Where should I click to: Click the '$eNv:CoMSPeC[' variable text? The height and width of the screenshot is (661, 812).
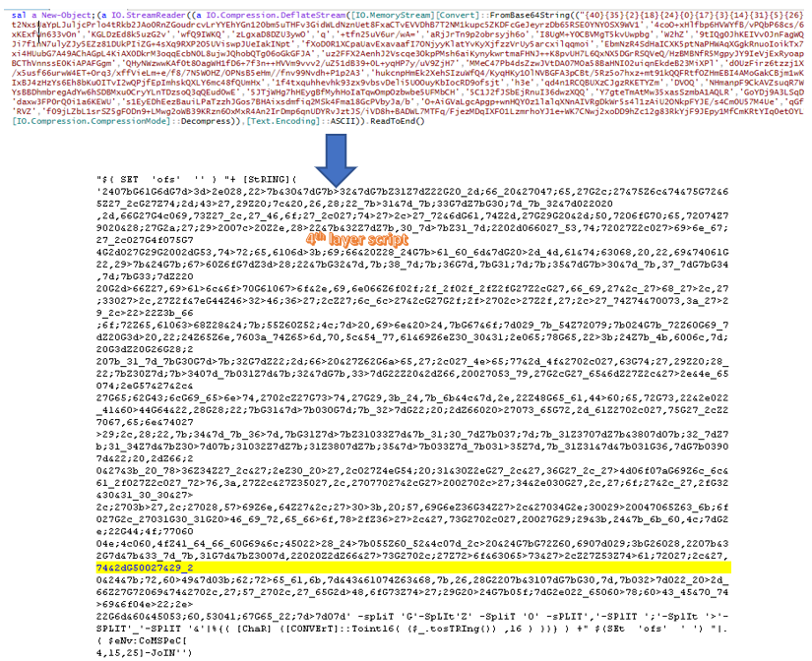[147, 640]
